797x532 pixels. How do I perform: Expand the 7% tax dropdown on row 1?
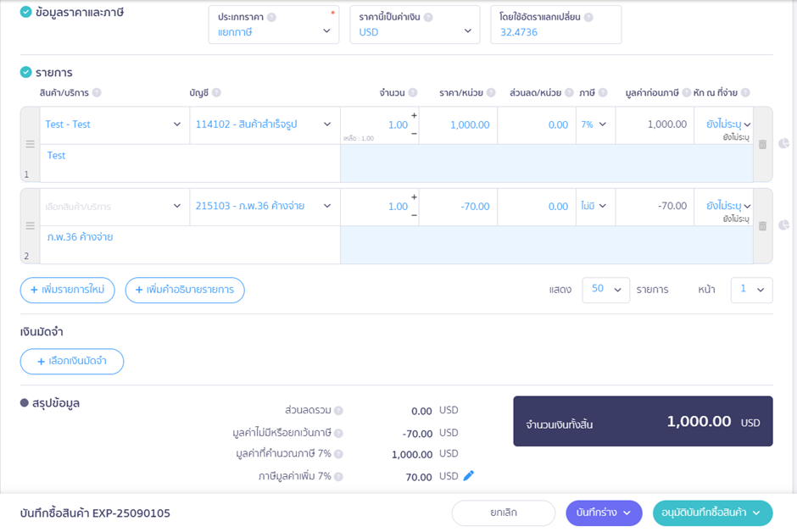pyautogui.click(x=594, y=125)
